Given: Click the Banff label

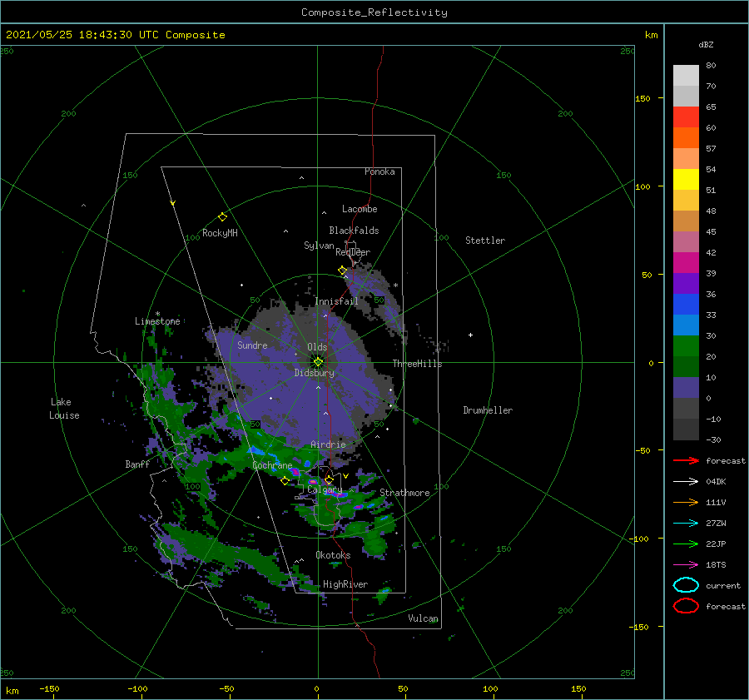Looking at the screenshot, I should [x=137, y=464].
